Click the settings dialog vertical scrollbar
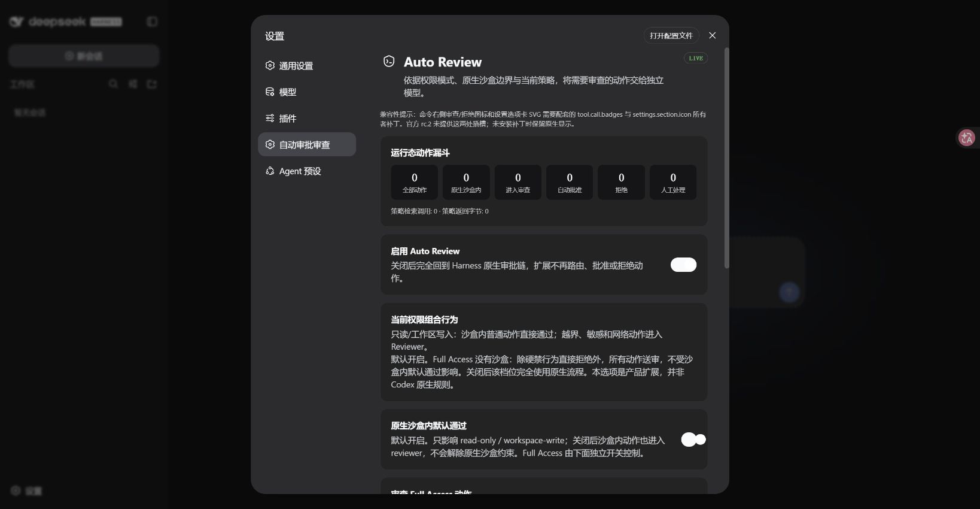This screenshot has height=509, width=980. (727, 158)
